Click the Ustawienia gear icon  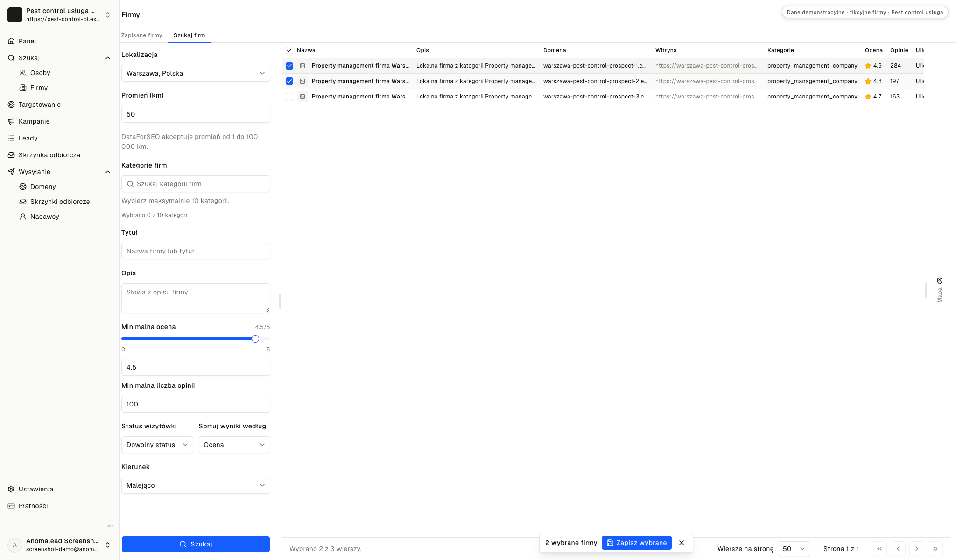coord(11,489)
